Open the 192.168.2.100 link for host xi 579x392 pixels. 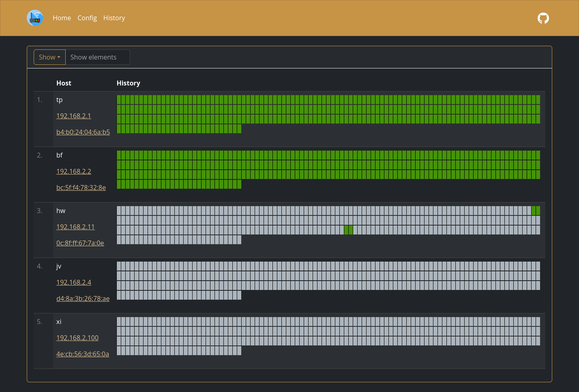coord(77,337)
